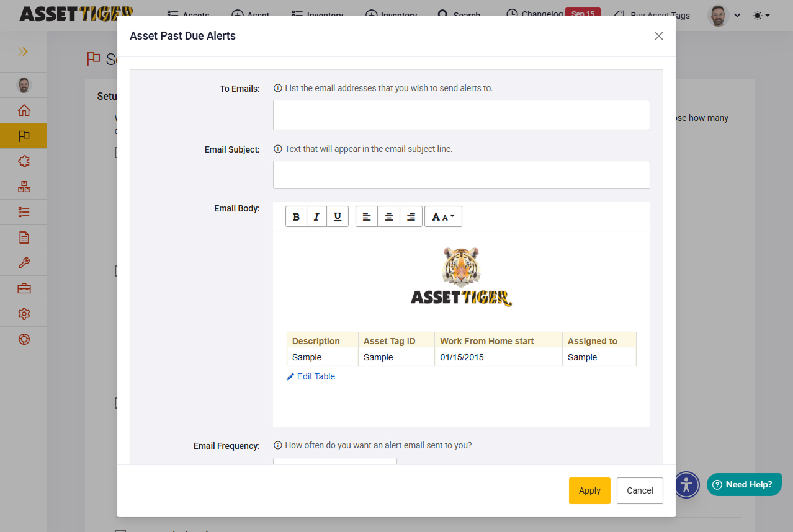Expand the collapsed sidebar with double chevron

[x=23, y=51]
